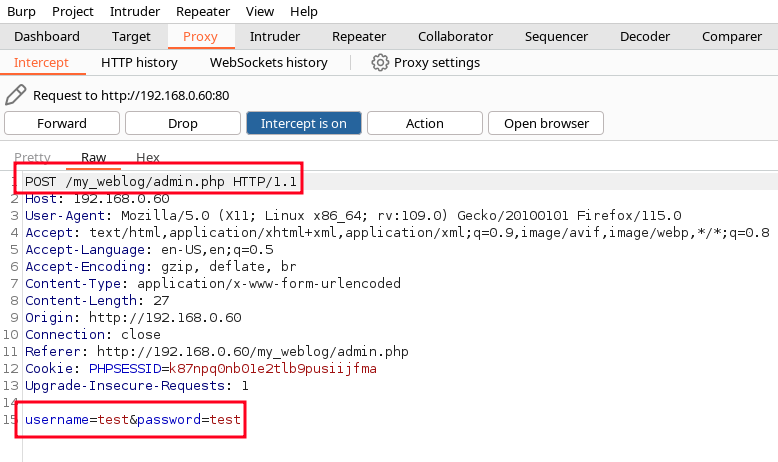Screen dimensions: 778x462
Task: Click the username=test body line in editor
Action: [x=133, y=419]
